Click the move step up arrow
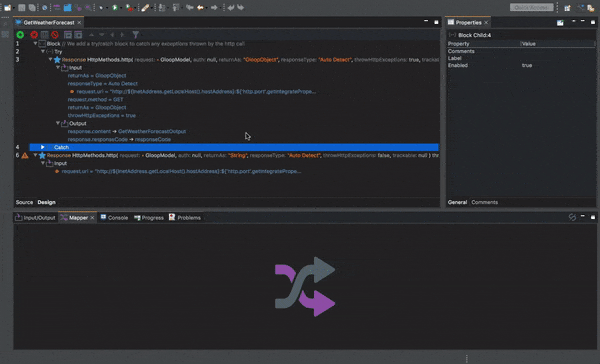 click(91, 35)
